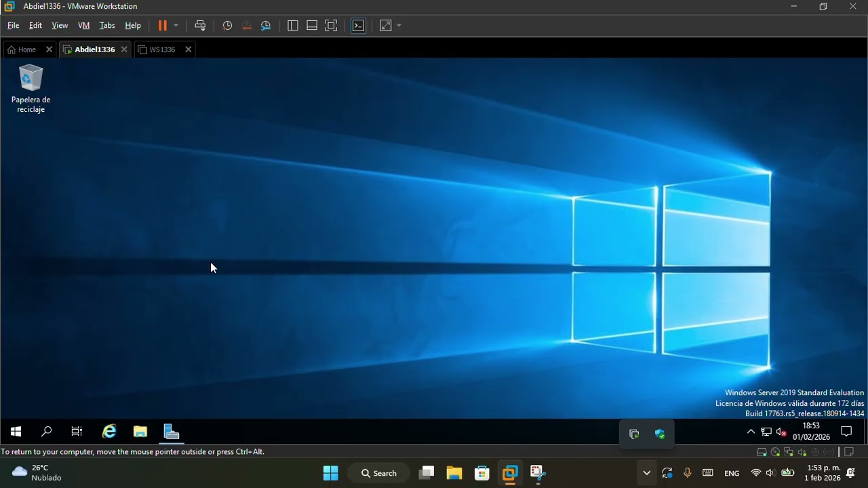868x488 pixels.
Task: Close the WS1336 tab
Action: pyautogui.click(x=189, y=49)
